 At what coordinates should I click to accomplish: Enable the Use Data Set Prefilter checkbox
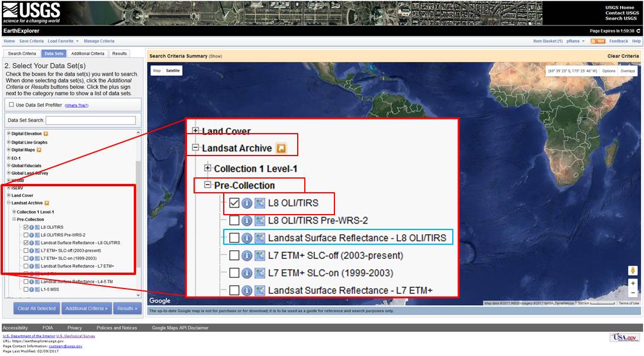tap(11, 105)
